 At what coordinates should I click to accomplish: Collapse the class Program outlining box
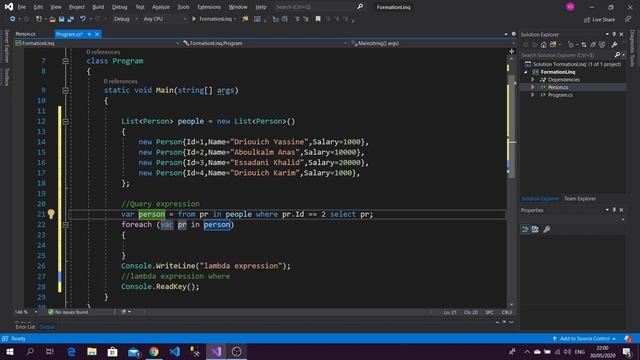coord(65,61)
